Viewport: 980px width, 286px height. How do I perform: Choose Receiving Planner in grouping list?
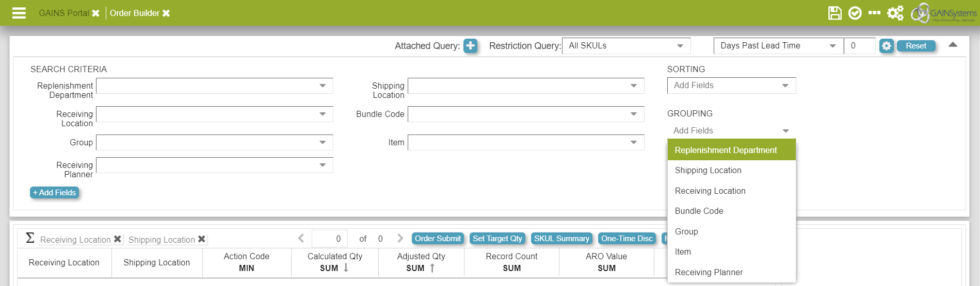tap(709, 272)
